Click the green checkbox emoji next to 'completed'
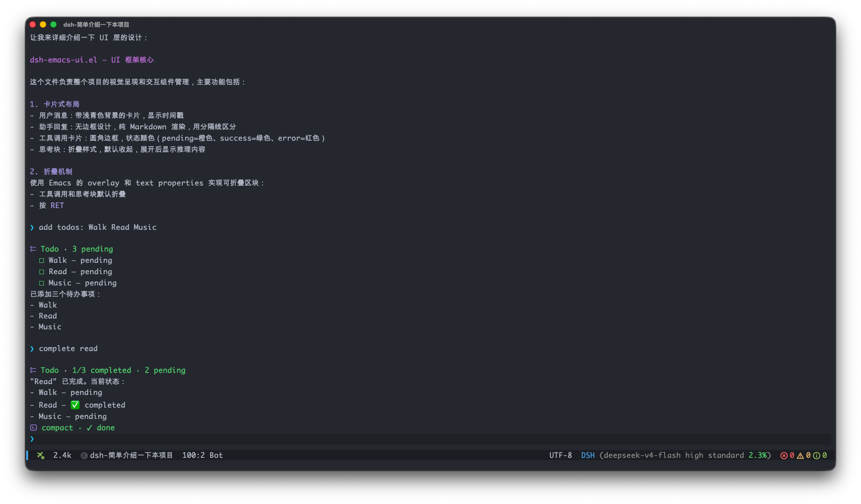The width and height of the screenshot is (861, 504). tap(75, 405)
